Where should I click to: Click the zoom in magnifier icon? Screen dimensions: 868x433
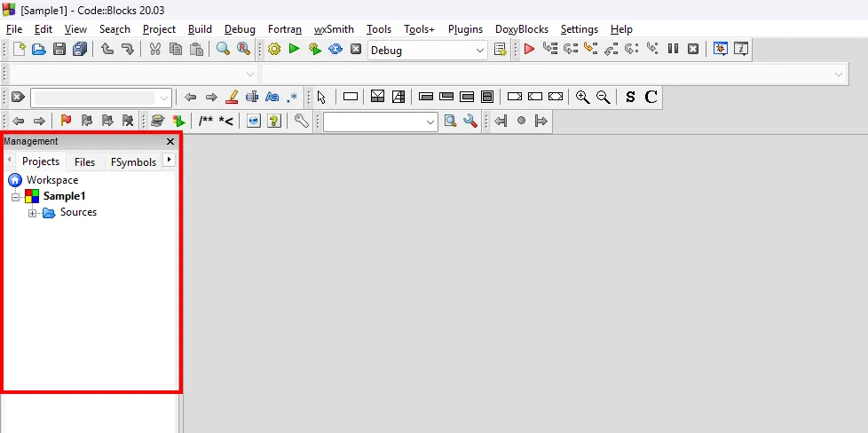tap(582, 97)
